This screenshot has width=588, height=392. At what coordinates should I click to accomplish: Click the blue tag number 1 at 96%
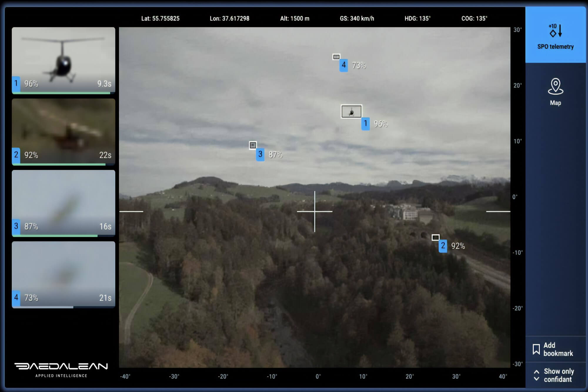(365, 124)
